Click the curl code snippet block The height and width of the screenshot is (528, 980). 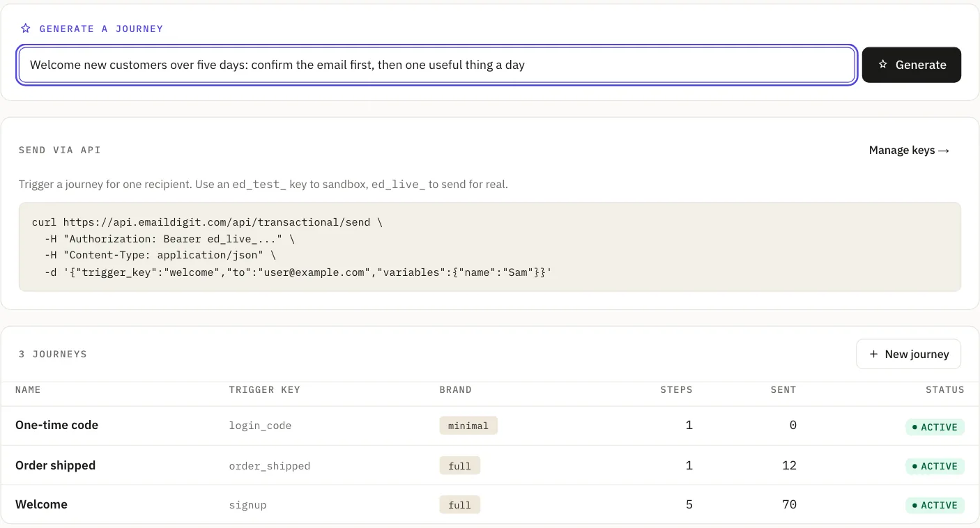[490, 247]
